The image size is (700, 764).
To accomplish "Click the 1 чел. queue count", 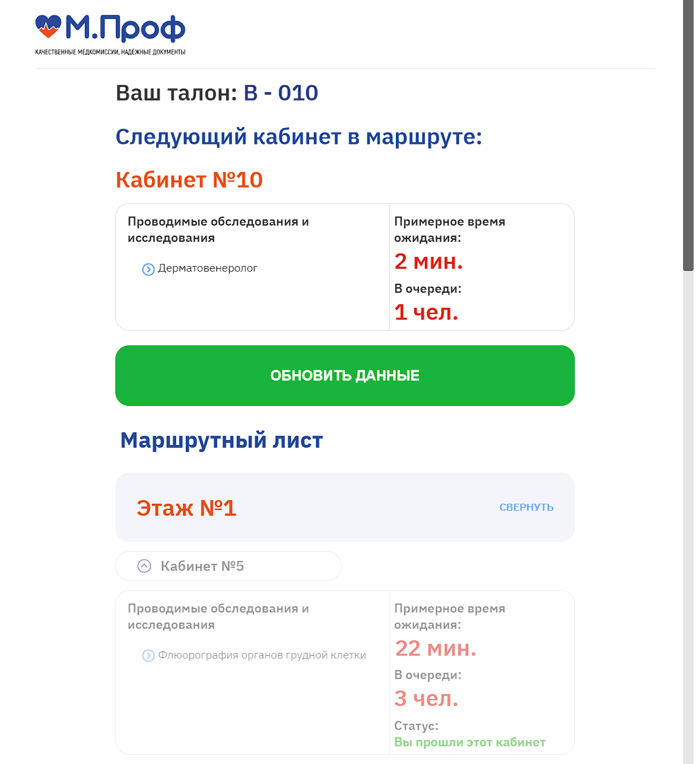I will (426, 312).
